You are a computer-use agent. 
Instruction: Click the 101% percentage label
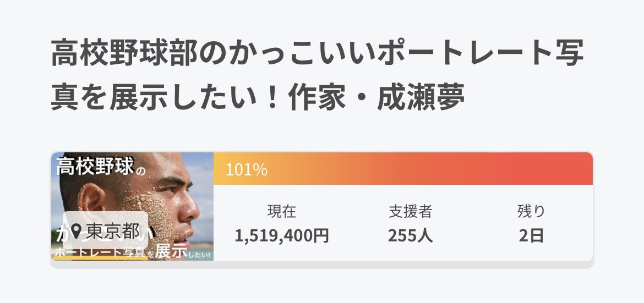click(x=247, y=170)
